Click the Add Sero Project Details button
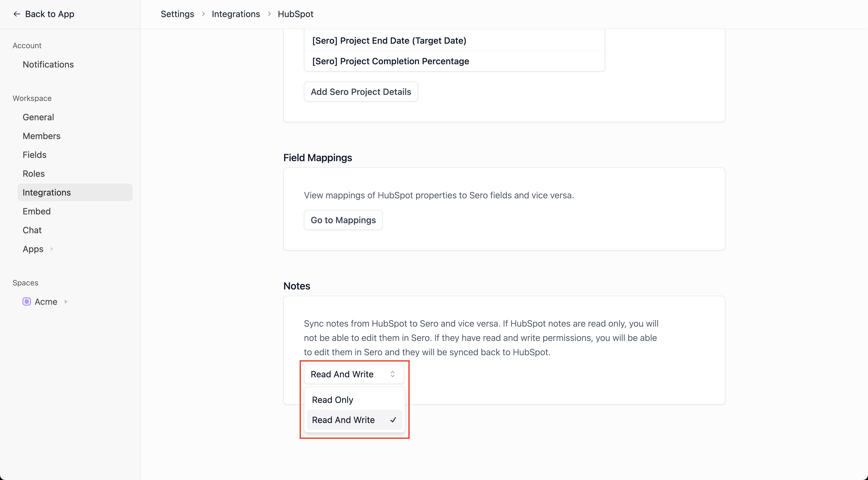Screen dimensions: 868x480 coord(361,92)
